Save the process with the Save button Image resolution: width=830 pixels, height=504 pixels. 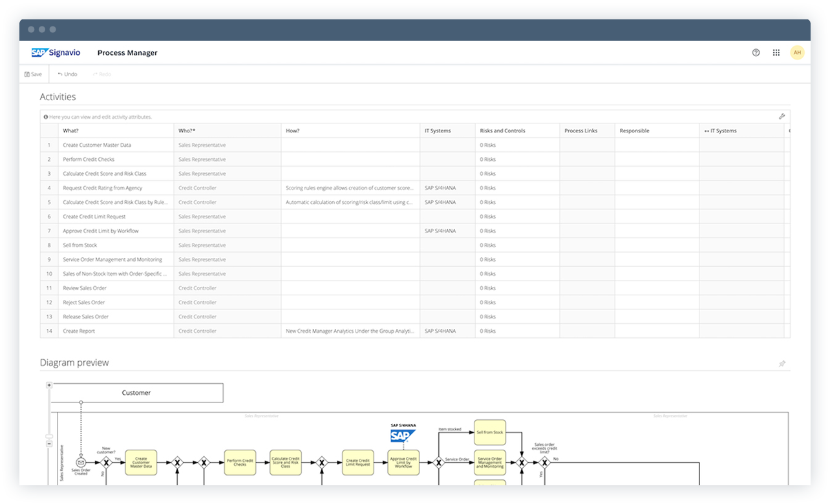coord(32,74)
